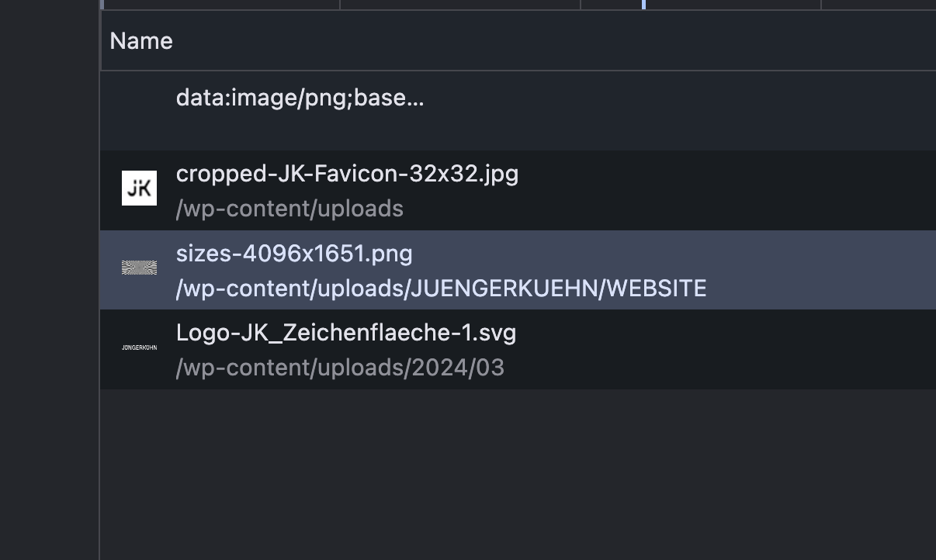Open the /wp-content/uploads/2024/03 path entry
The height and width of the screenshot is (560, 936).
point(340,367)
